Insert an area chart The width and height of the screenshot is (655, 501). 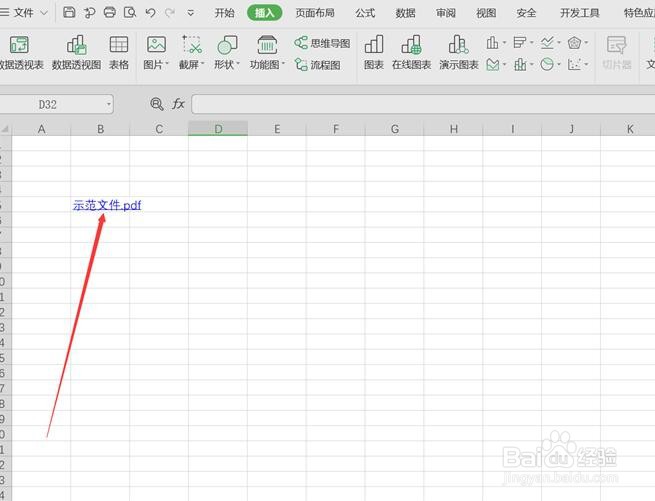click(493, 65)
